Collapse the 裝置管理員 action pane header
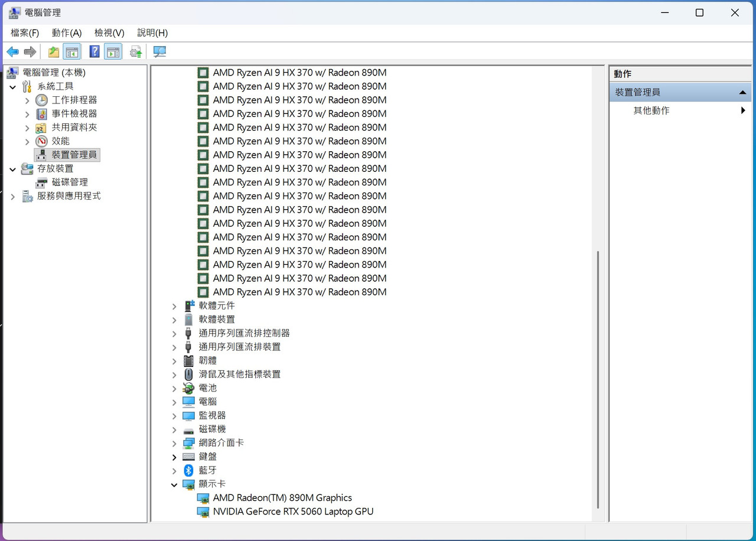 tap(742, 93)
